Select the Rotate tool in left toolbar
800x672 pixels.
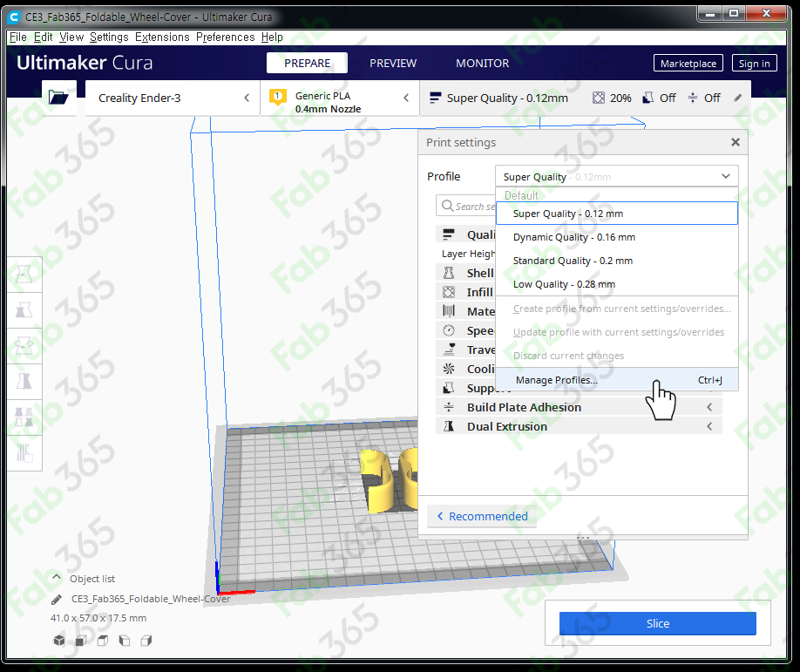[24, 346]
